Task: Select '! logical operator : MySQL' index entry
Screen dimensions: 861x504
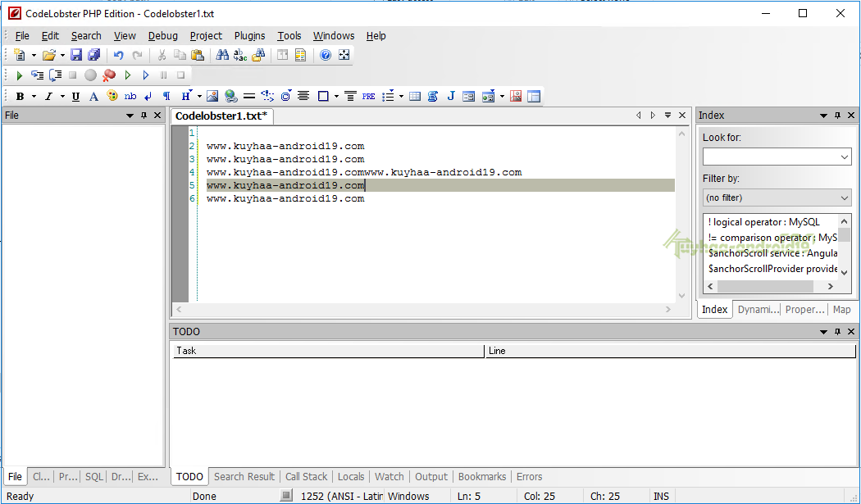Action: (763, 222)
